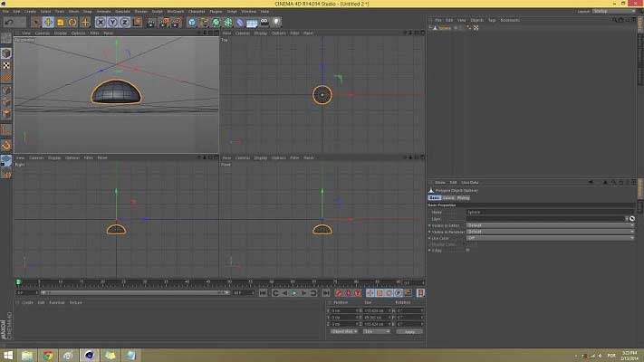Expand the Size mode dropdown in Coordinates
This screenshot has width=644, height=362.
[x=375, y=331]
